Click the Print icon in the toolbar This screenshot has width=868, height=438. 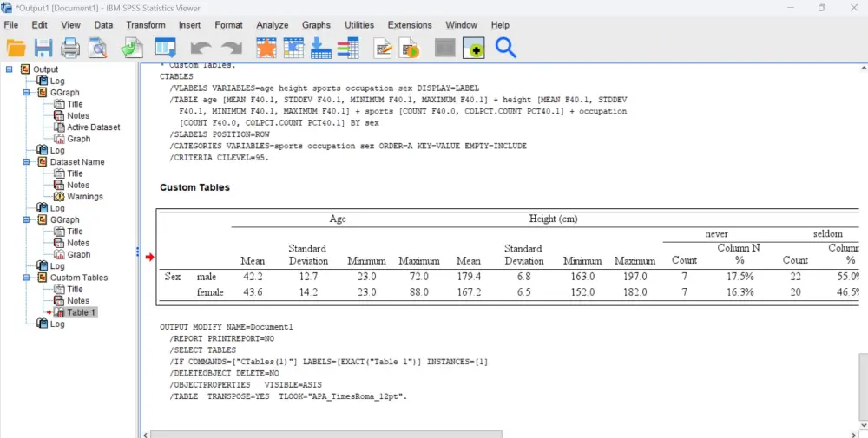(x=70, y=48)
